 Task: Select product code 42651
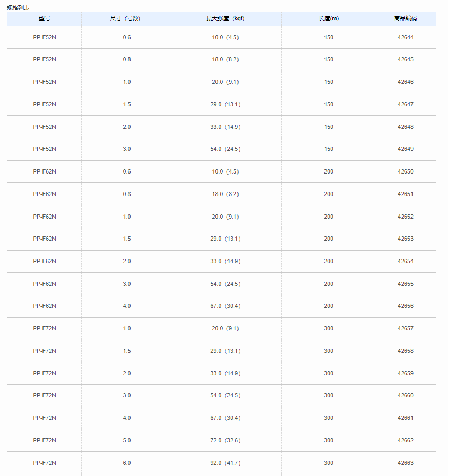[x=406, y=194]
